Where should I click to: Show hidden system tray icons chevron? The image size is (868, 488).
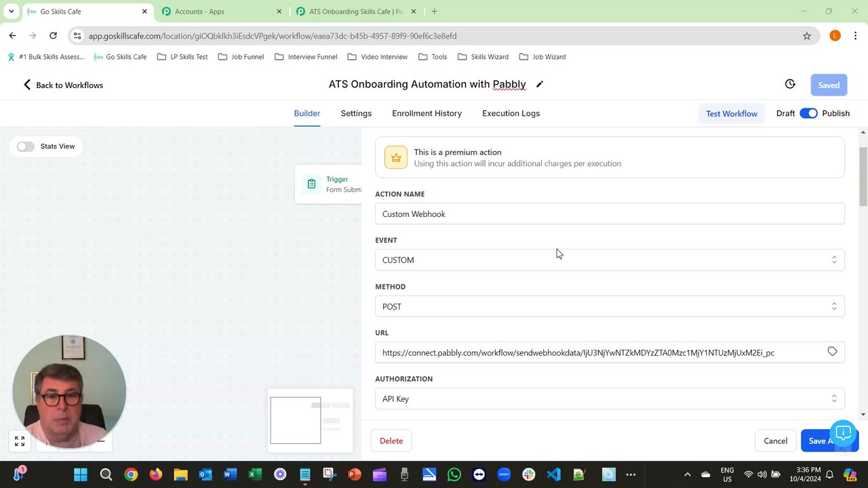point(687,474)
